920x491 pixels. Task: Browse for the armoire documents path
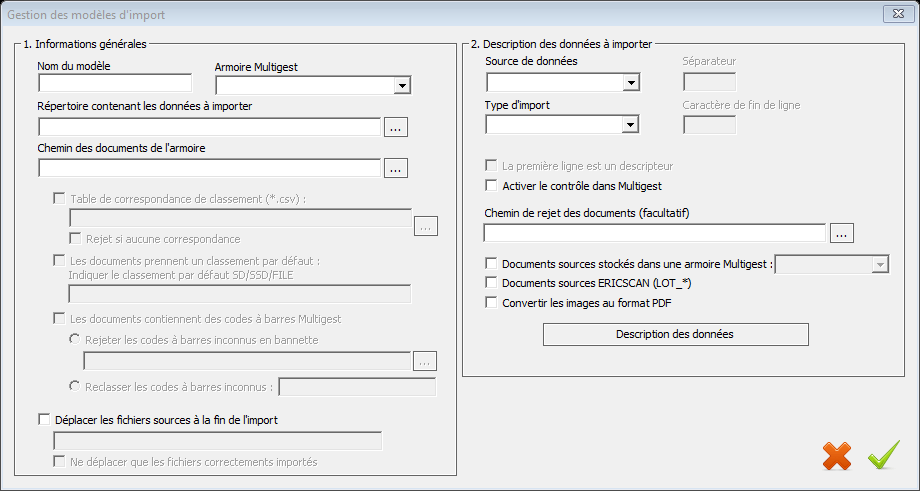(x=396, y=168)
